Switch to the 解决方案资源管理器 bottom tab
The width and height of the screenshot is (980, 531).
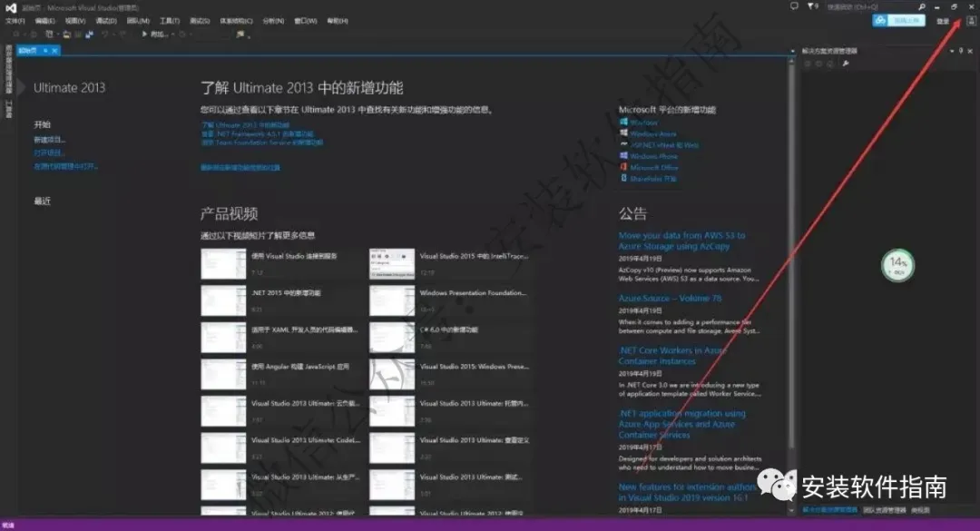829,510
